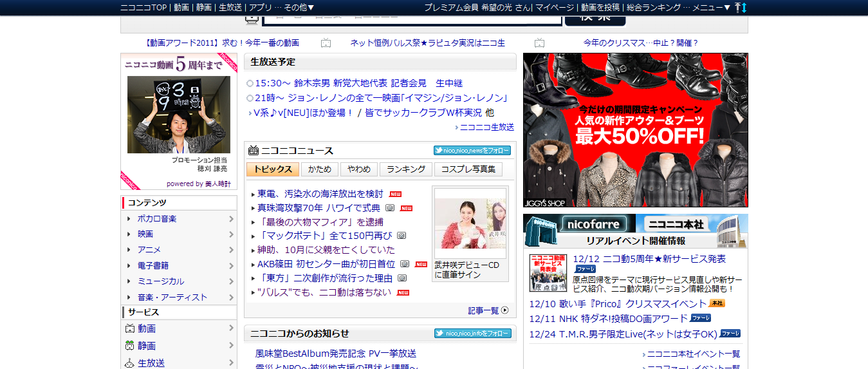This screenshot has height=369, width=868.
Task: Open ニコニコ生放送 link under schedule
Action: click(x=487, y=127)
